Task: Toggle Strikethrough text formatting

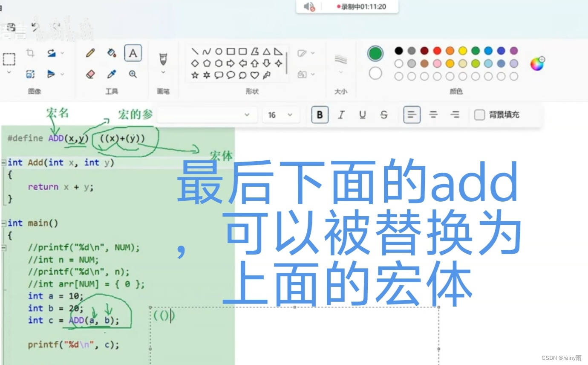Action: click(x=384, y=115)
